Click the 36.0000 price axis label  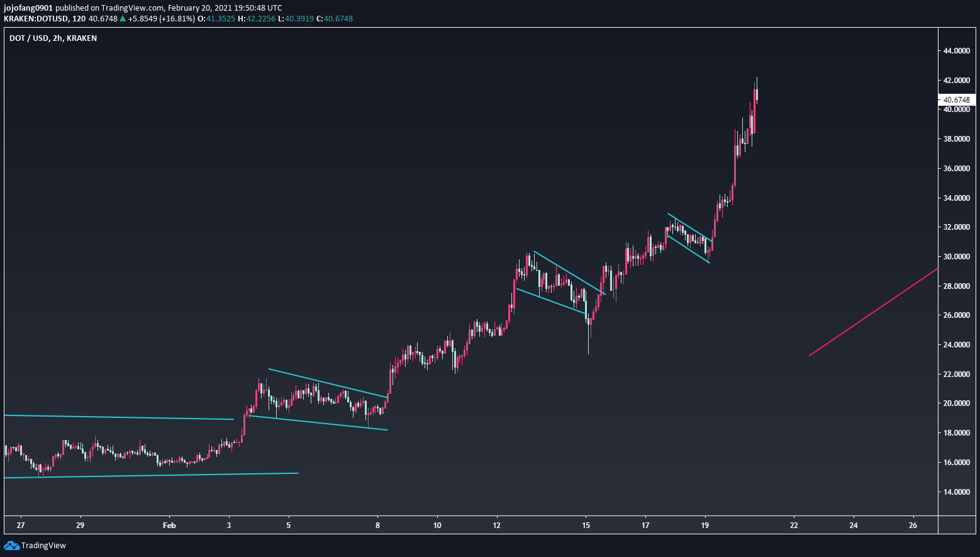(957, 169)
